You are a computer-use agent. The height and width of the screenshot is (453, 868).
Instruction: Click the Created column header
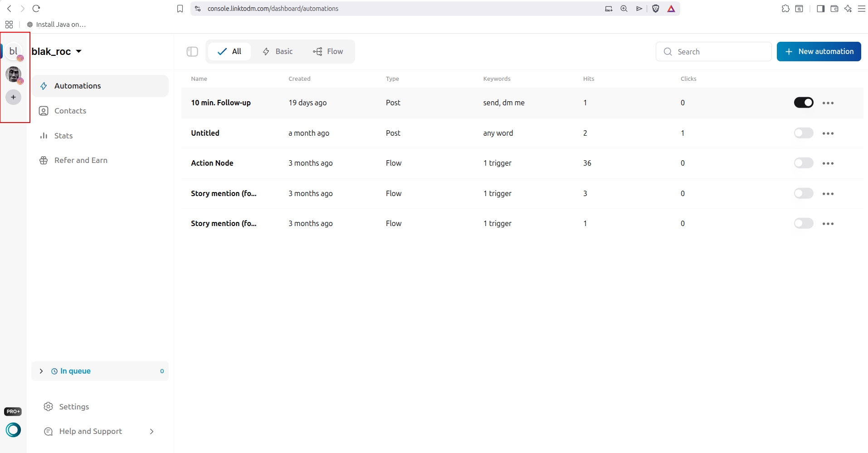pos(299,79)
